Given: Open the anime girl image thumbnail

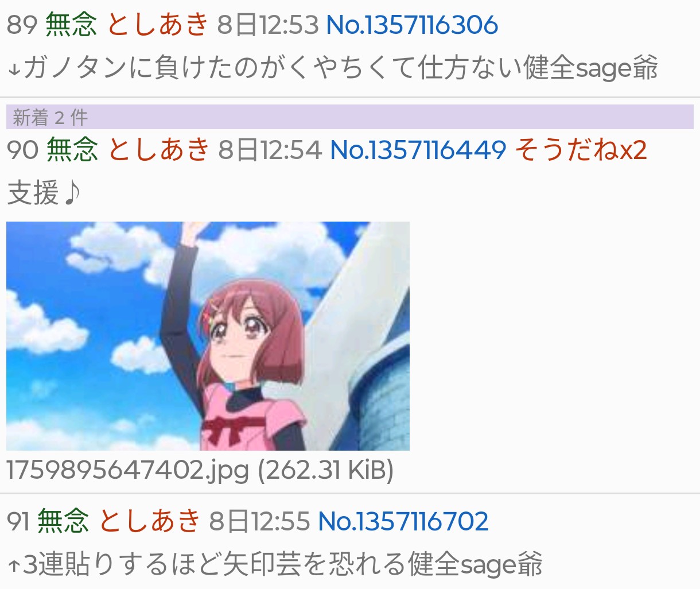Looking at the screenshot, I should [x=208, y=336].
